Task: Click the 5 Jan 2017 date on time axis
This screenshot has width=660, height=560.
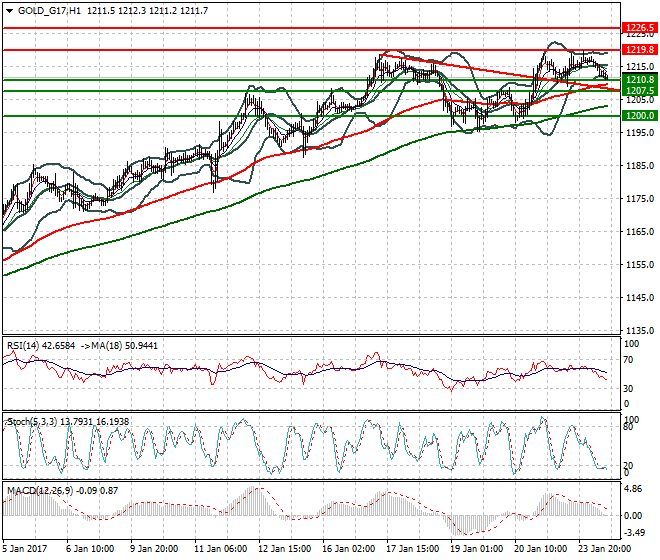Action: pos(25,549)
